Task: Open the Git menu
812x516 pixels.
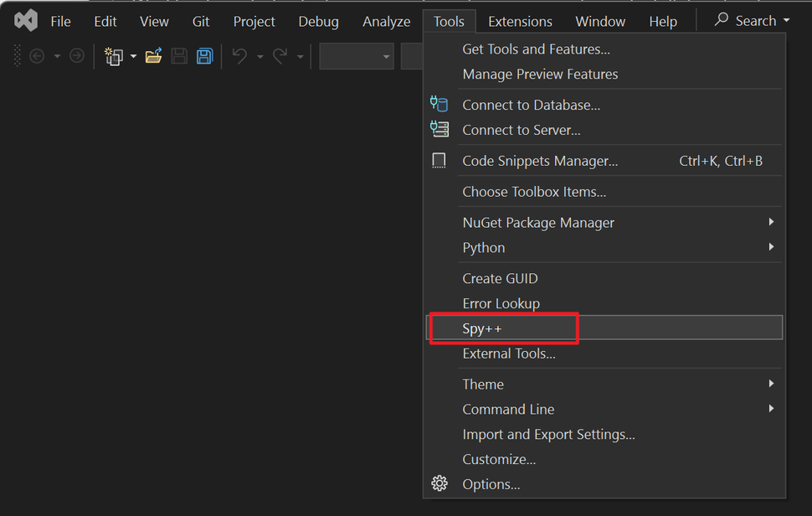Action: coord(200,21)
